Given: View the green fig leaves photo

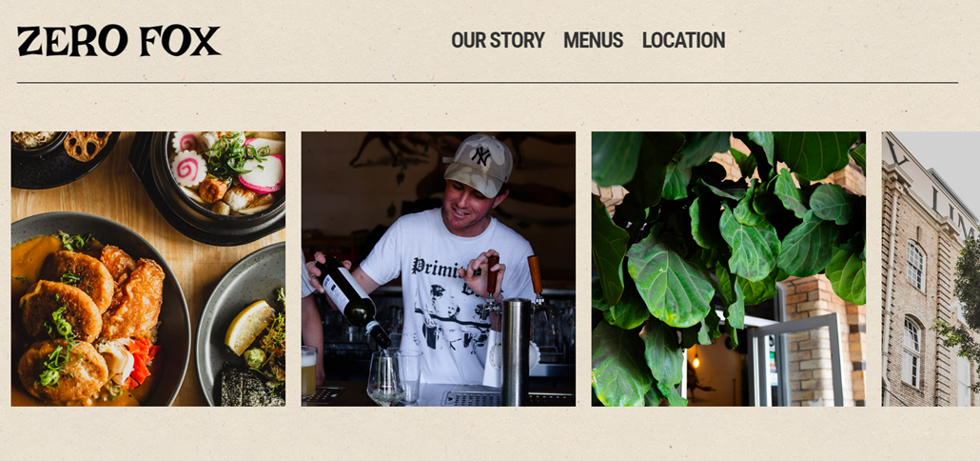Looking at the screenshot, I should click(728, 269).
